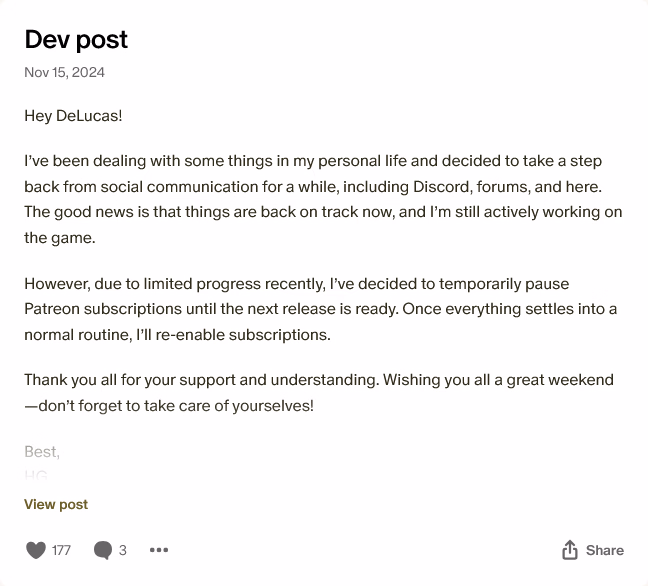
Task: Click the "Share" text label
Action: pyautogui.click(x=604, y=550)
